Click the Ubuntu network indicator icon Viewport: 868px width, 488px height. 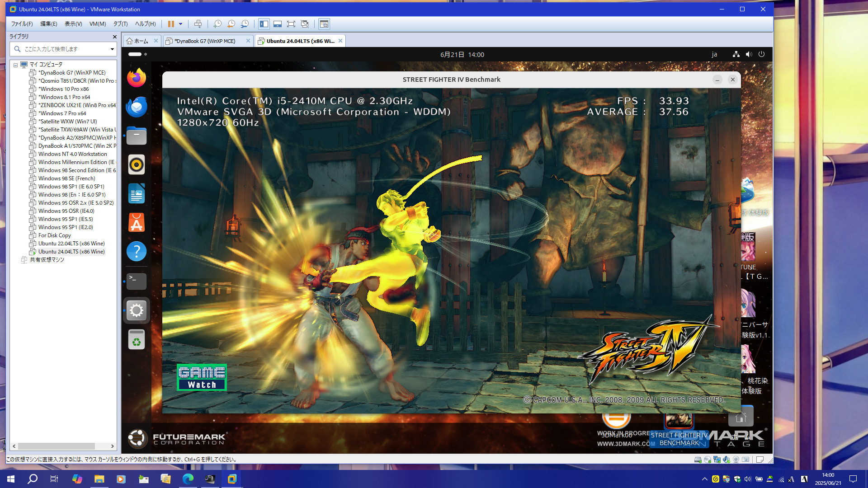(x=736, y=54)
